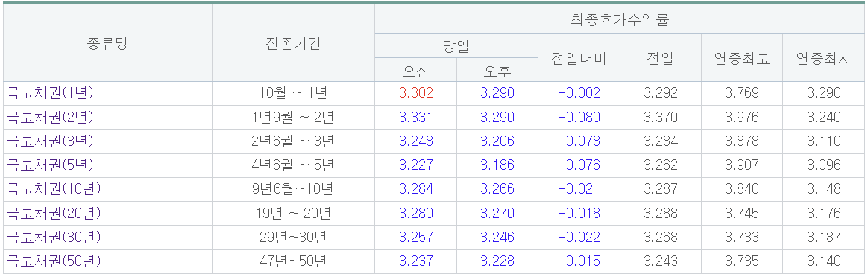Select the morning value 3.280
This screenshot has height=274, width=868.
click(x=416, y=213)
